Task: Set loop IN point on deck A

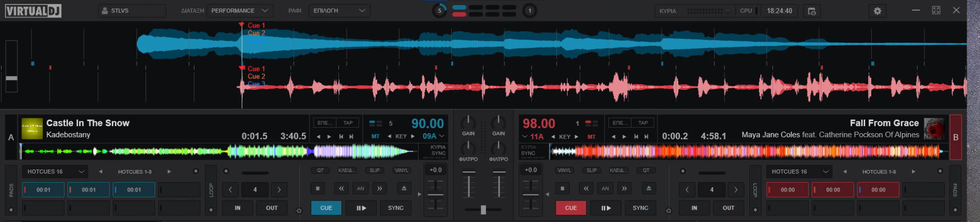Action: pos(237,208)
